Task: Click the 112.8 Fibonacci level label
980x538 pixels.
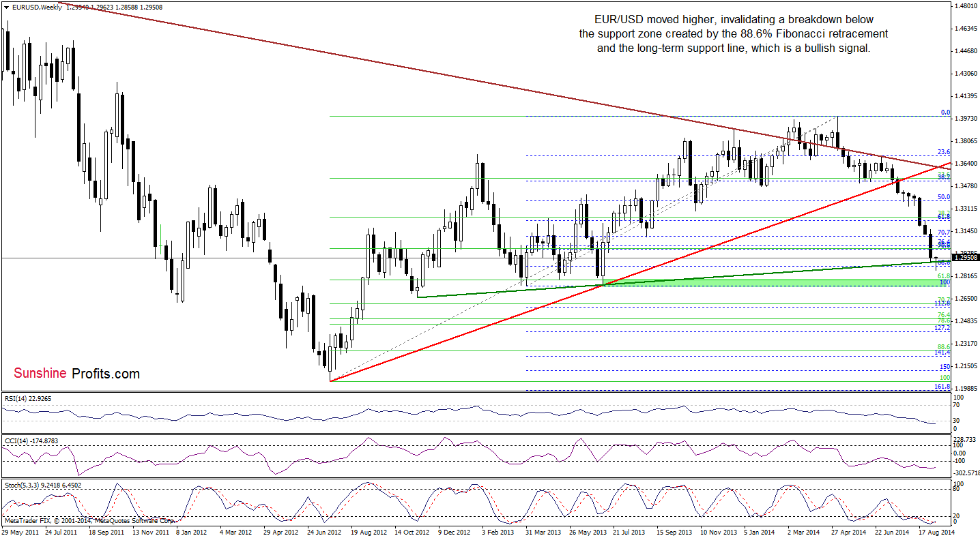Action: [x=943, y=303]
